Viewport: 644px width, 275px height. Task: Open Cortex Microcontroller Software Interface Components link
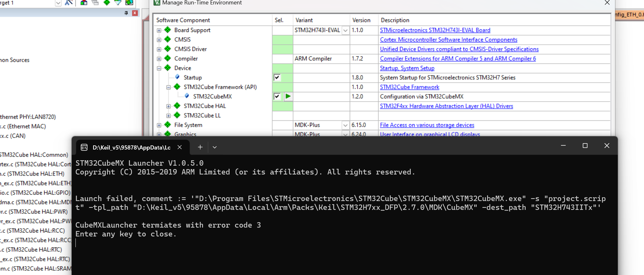pyautogui.click(x=449, y=40)
